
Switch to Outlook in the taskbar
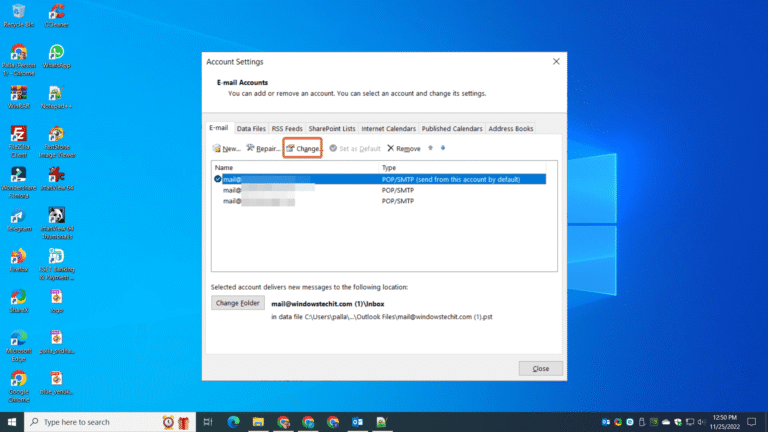click(357, 422)
